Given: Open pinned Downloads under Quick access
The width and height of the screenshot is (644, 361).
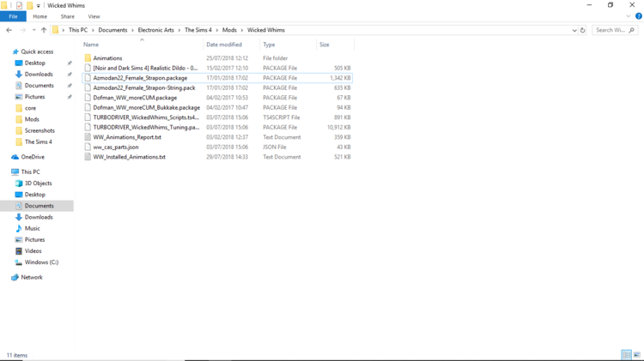Looking at the screenshot, I should [x=39, y=75].
